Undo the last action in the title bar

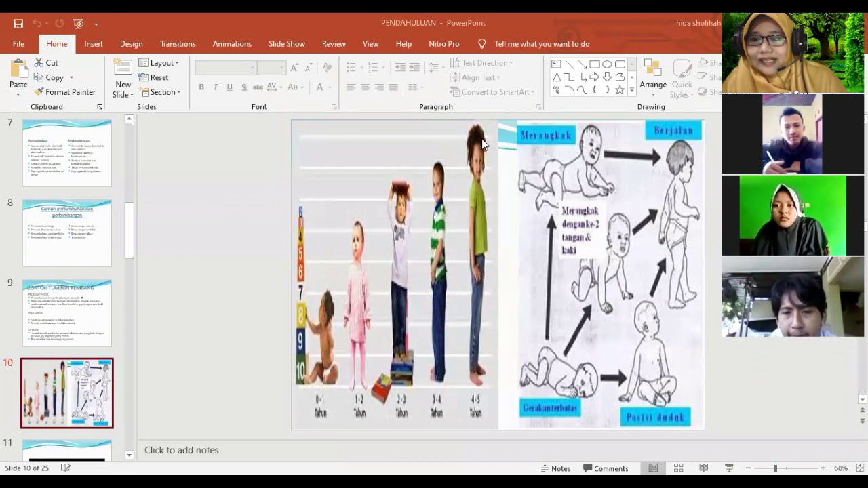(x=37, y=23)
